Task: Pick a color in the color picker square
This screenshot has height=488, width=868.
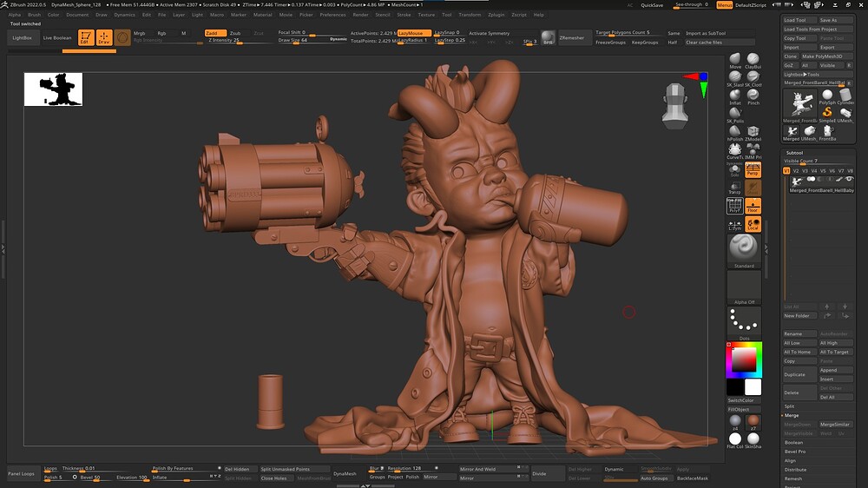Action: (x=744, y=360)
